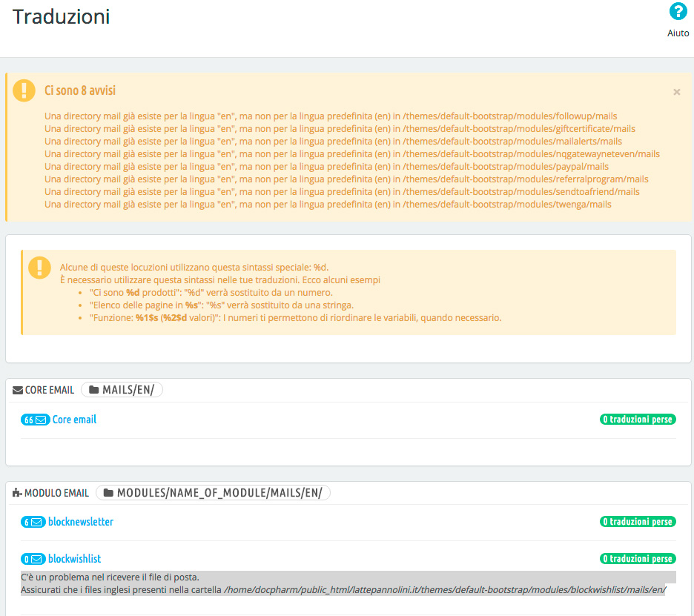The height and width of the screenshot is (616, 694).
Task: Click warning icon beside "Ci sono 8 avvisi"
Action: (x=26, y=90)
